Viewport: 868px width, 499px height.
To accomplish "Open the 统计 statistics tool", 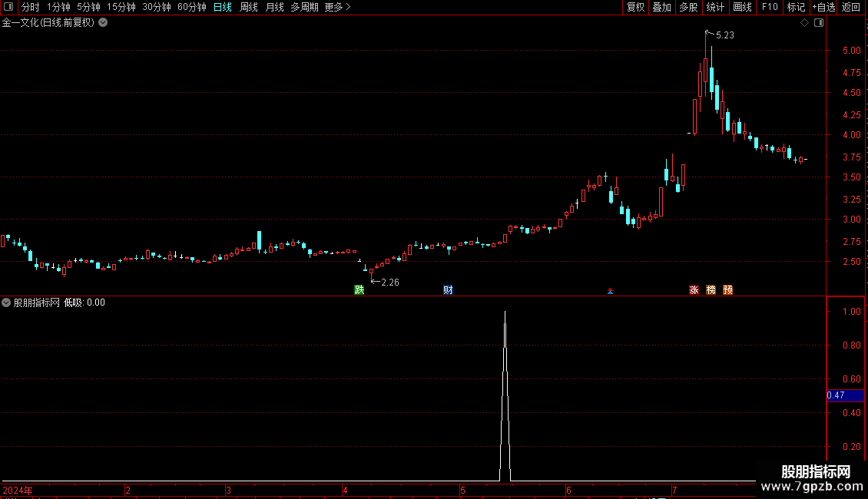I will [714, 7].
